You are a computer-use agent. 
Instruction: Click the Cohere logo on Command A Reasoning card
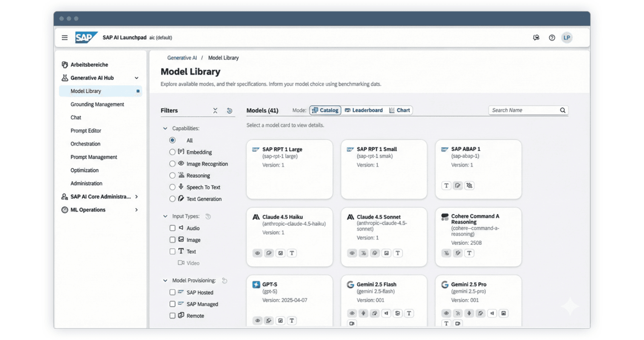click(445, 217)
